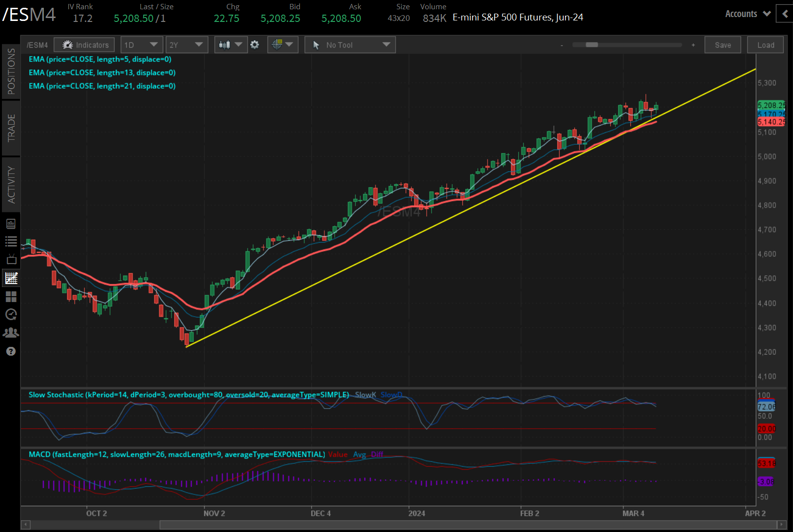Viewport: 793px width, 532px height.
Task: Select the charts icon in sidebar
Action: point(11,278)
